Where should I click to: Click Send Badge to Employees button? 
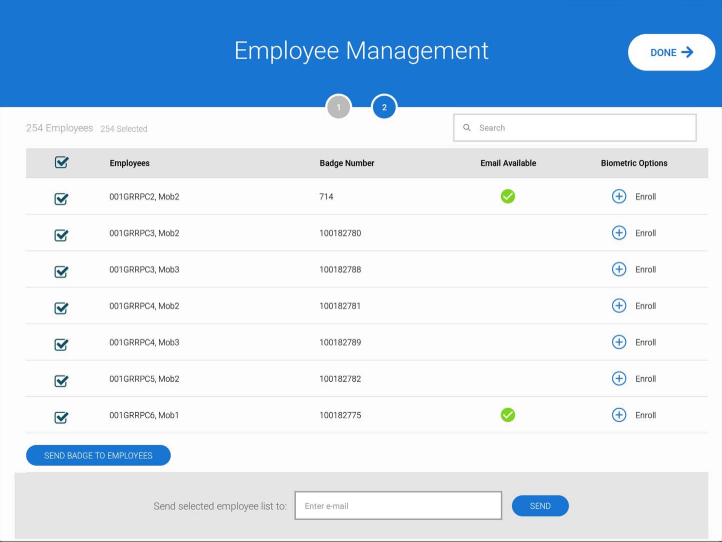click(98, 455)
